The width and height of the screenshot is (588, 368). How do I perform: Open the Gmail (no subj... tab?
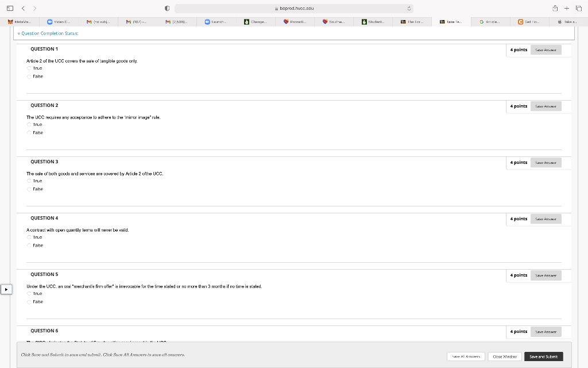point(98,22)
